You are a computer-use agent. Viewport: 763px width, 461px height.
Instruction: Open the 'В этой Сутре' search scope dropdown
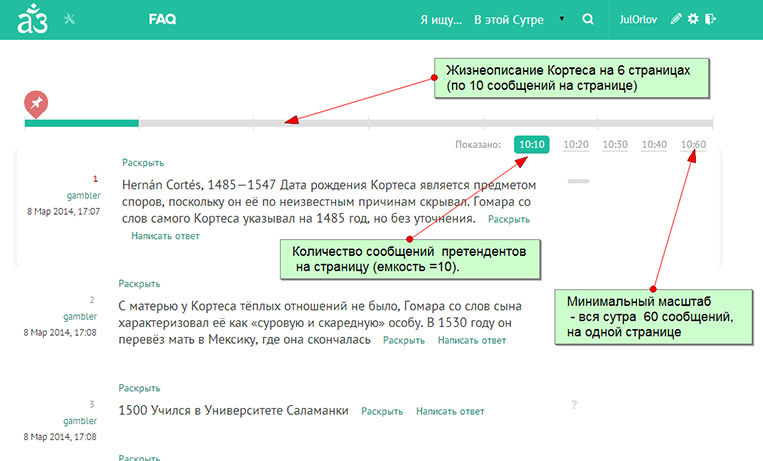pyautogui.click(x=509, y=19)
